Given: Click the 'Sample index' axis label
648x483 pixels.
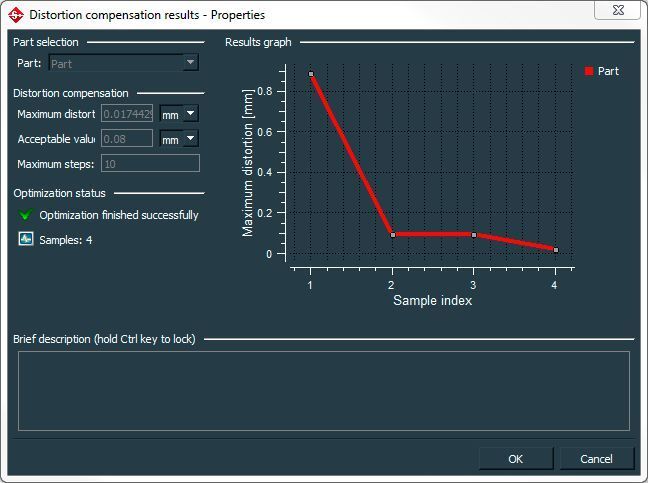Looking at the screenshot, I should [x=432, y=300].
